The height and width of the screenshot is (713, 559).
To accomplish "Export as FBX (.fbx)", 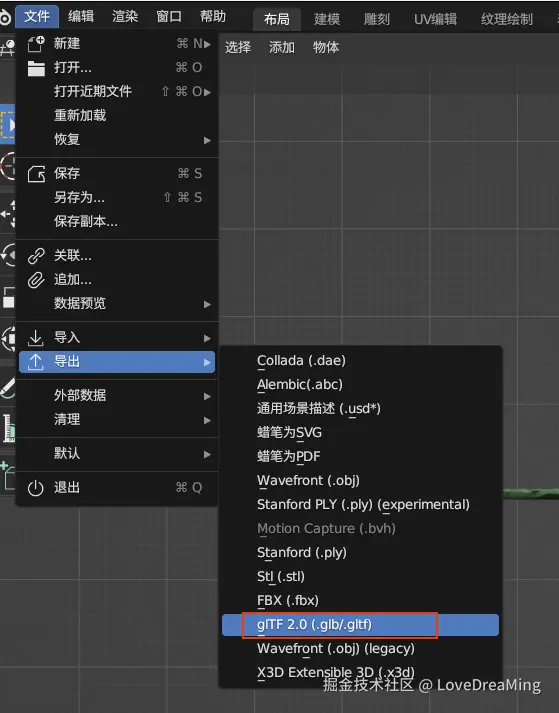I will pyautogui.click(x=360, y=601).
